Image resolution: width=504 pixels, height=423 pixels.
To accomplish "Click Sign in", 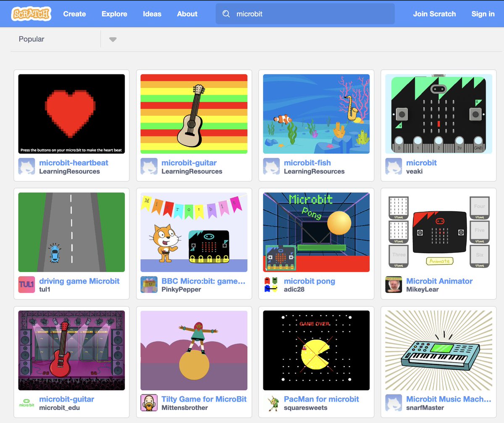I will [x=483, y=14].
